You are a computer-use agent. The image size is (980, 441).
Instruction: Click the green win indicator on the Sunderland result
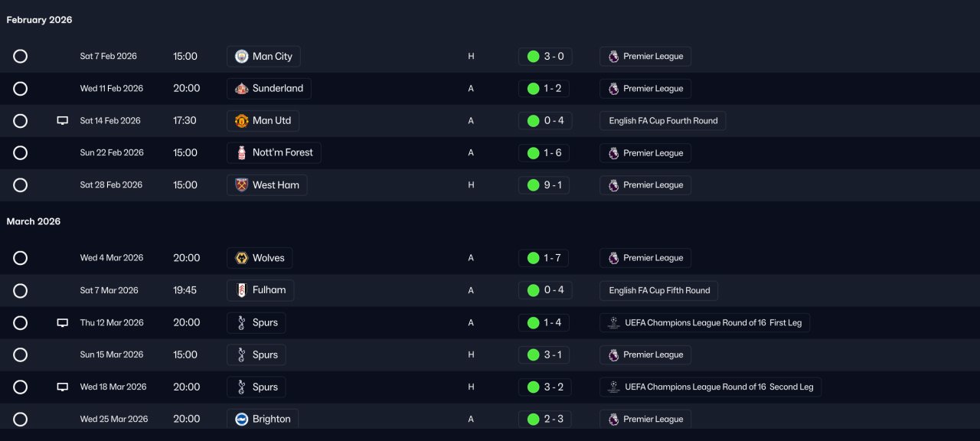click(x=533, y=89)
